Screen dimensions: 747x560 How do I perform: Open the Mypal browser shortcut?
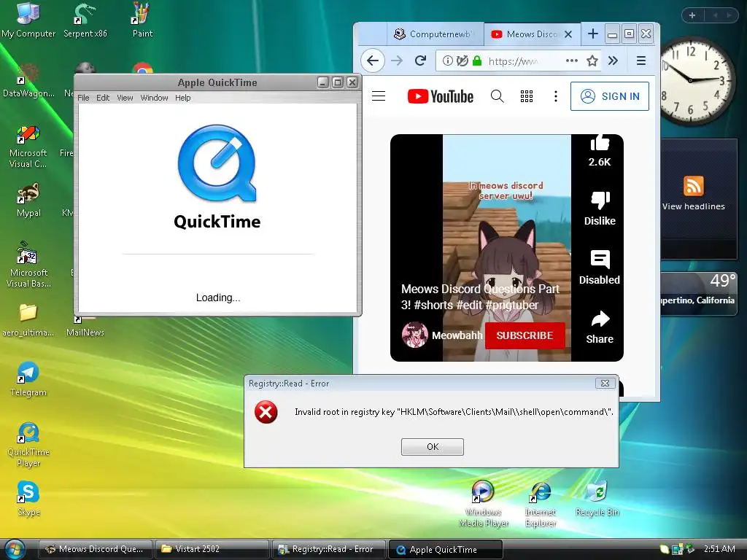[x=28, y=200]
